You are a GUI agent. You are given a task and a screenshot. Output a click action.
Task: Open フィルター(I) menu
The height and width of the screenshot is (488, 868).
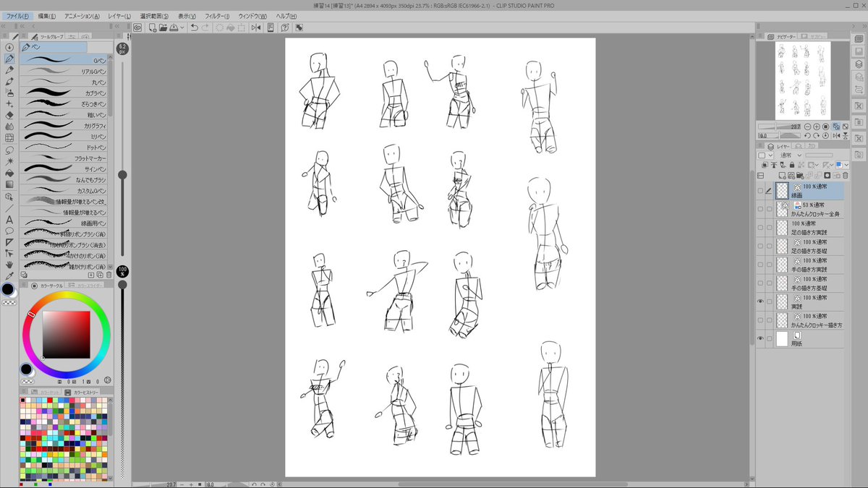click(x=218, y=16)
